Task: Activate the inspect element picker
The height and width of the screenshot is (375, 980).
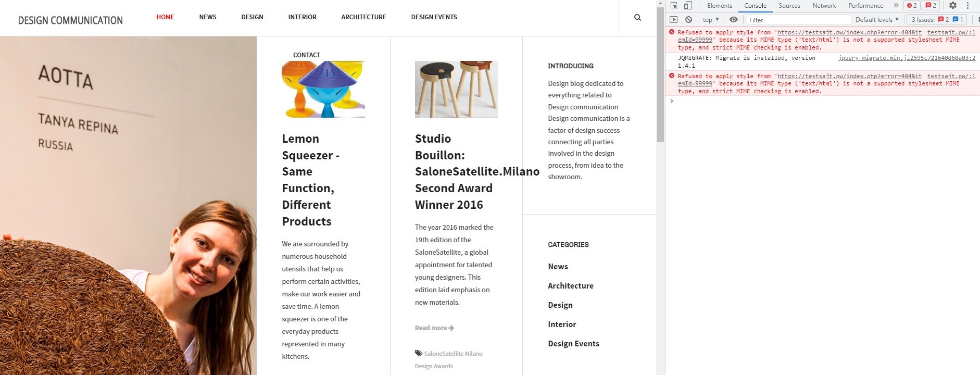Action: coord(674,6)
